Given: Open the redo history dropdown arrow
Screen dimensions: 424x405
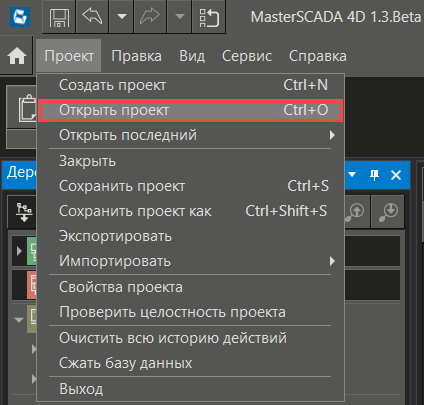Looking at the screenshot, I should pyautogui.click(x=179, y=17).
